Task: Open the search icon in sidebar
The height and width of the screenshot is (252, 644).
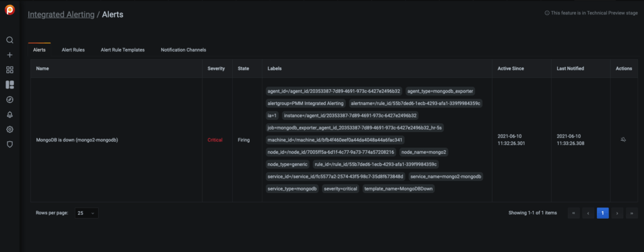Action: tap(9, 40)
